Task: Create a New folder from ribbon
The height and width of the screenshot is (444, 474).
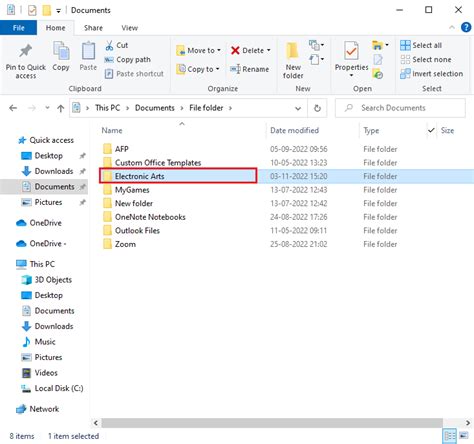Action: click(293, 61)
